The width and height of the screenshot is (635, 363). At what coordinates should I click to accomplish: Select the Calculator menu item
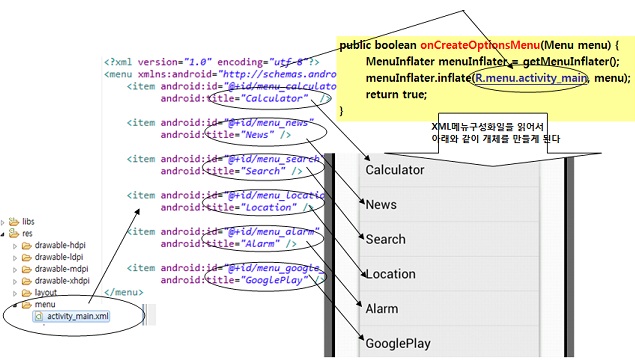(450, 170)
